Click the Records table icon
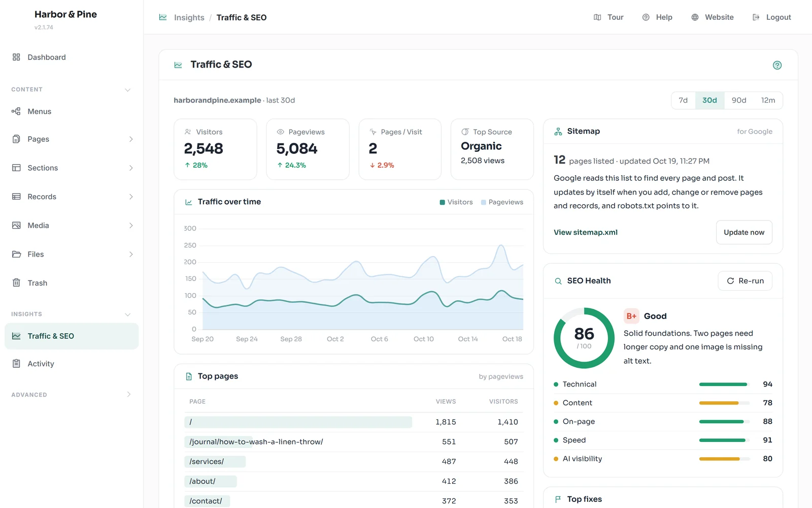Viewport: 812px width, 508px height. coord(16,197)
